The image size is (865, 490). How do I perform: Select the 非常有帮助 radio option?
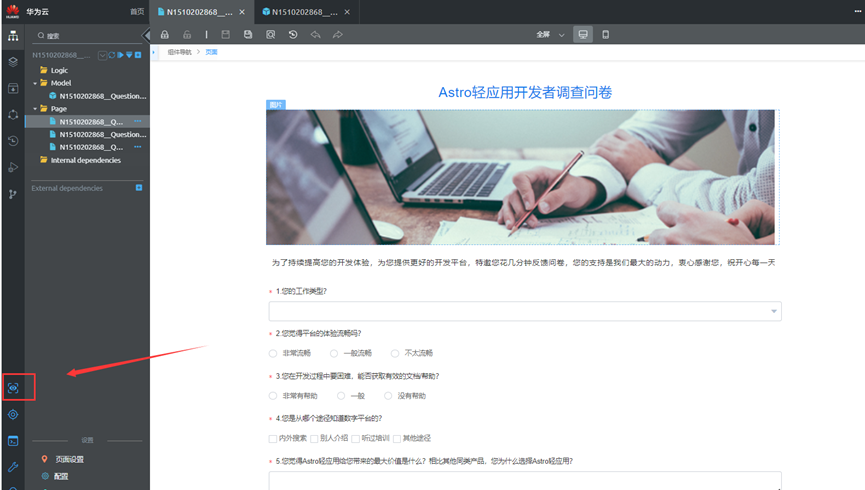point(273,396)
